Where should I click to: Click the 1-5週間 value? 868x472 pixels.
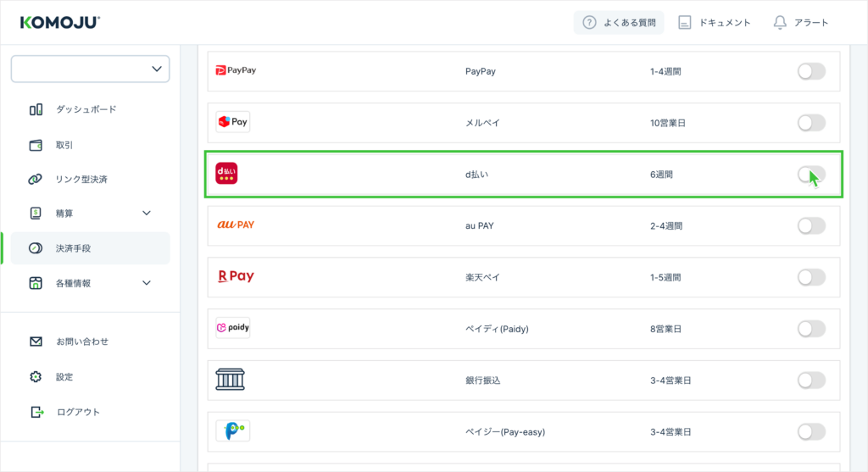(665, 277)
